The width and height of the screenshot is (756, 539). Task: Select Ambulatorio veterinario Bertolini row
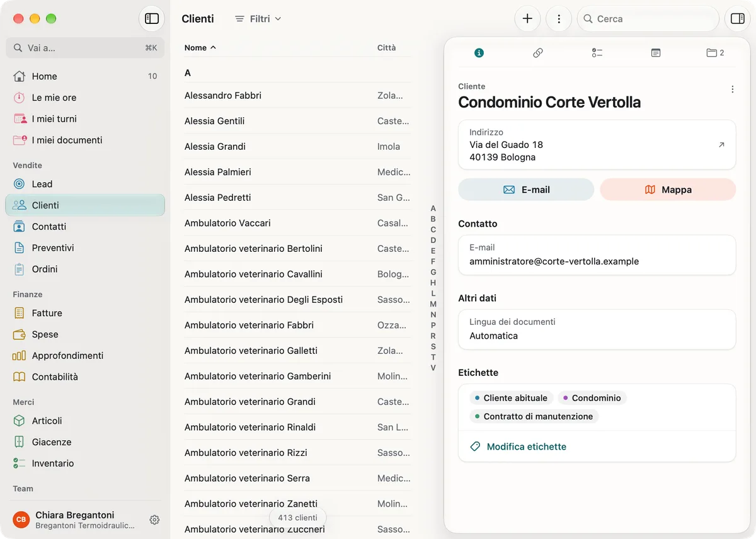coord(297,249)
